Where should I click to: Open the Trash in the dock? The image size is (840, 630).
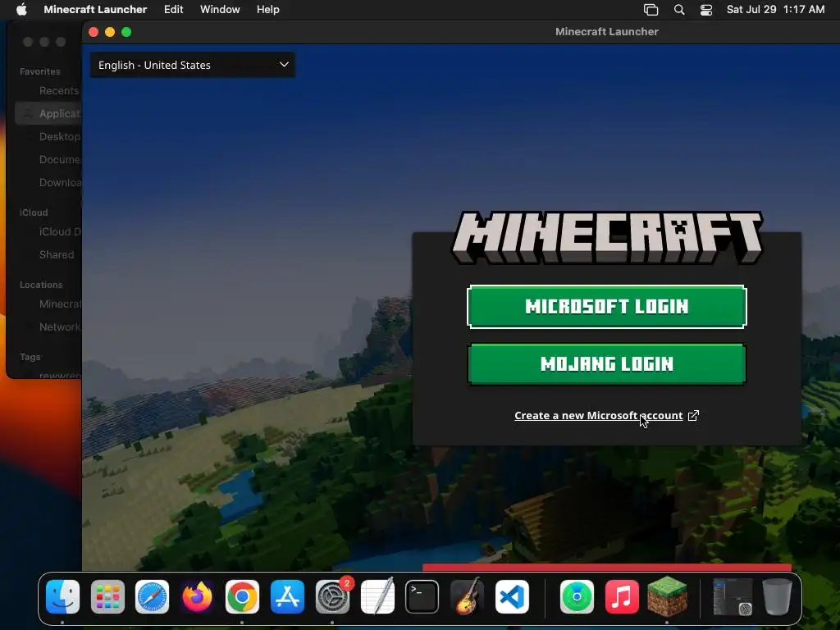pyautogui.click(x=778, y=597)
